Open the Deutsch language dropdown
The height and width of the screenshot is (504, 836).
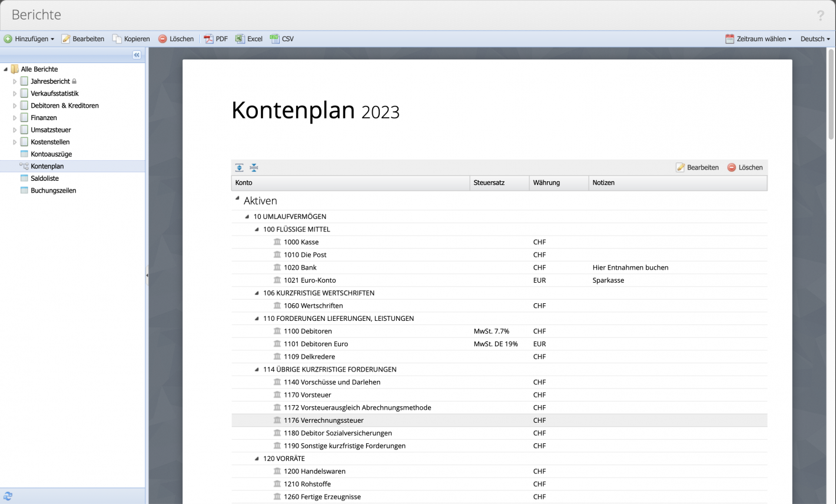pos(814,39)
